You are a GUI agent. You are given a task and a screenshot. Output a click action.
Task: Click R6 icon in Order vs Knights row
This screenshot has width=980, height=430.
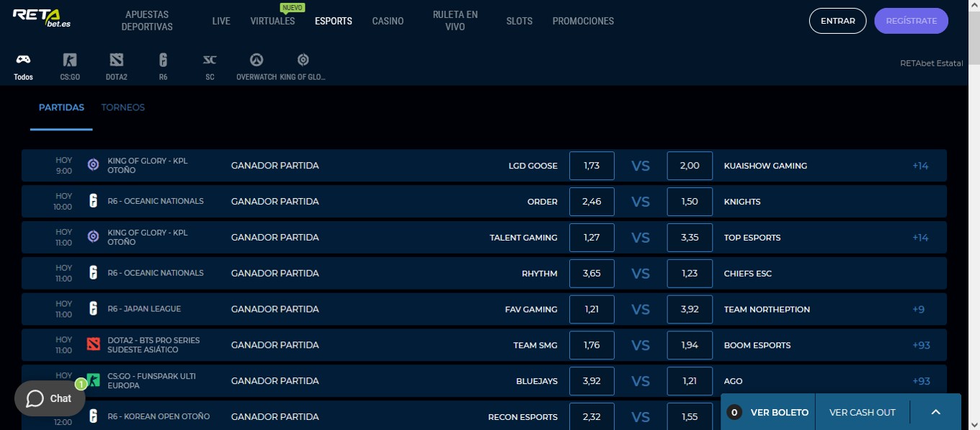(x=93, y=201)
